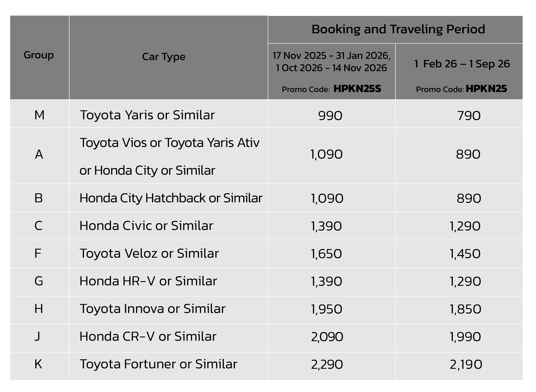
Task: Click the promo code HPKN25S text
Action: click(x=357, y=89)
